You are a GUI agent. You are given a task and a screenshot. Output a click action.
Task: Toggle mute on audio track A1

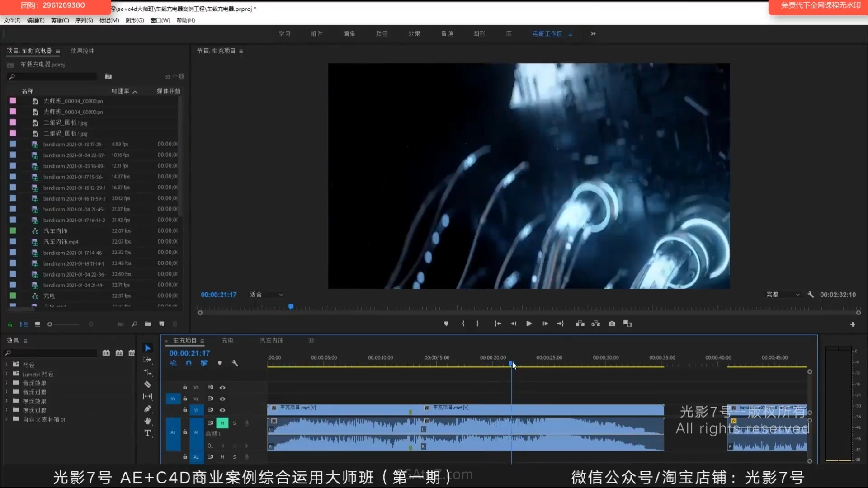(x=222, y=423)
